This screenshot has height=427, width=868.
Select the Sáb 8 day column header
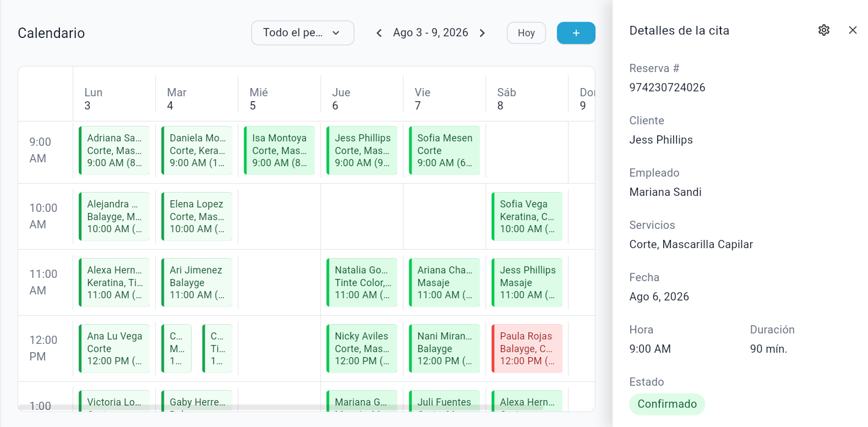click(507, 99)
